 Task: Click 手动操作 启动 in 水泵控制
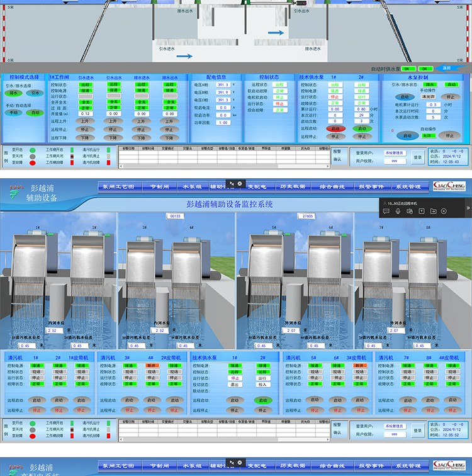405,97
